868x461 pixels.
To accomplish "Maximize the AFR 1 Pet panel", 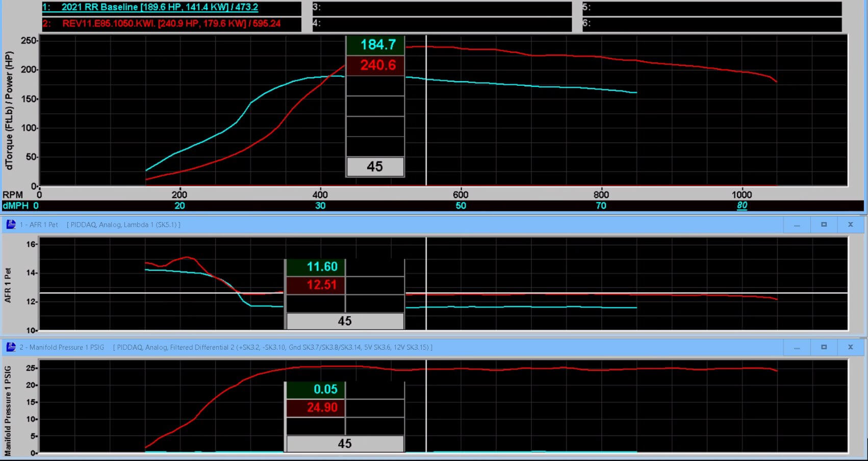I will [824, 225].
